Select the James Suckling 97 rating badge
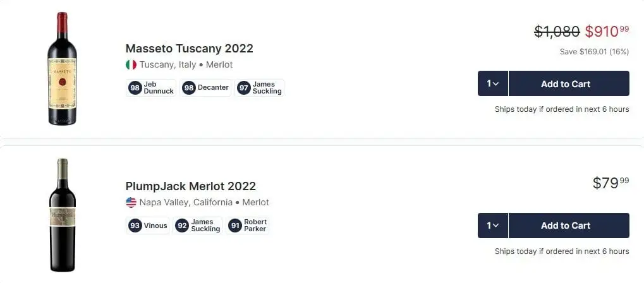This screenshot has width=644, height=283. coord(260,88)
